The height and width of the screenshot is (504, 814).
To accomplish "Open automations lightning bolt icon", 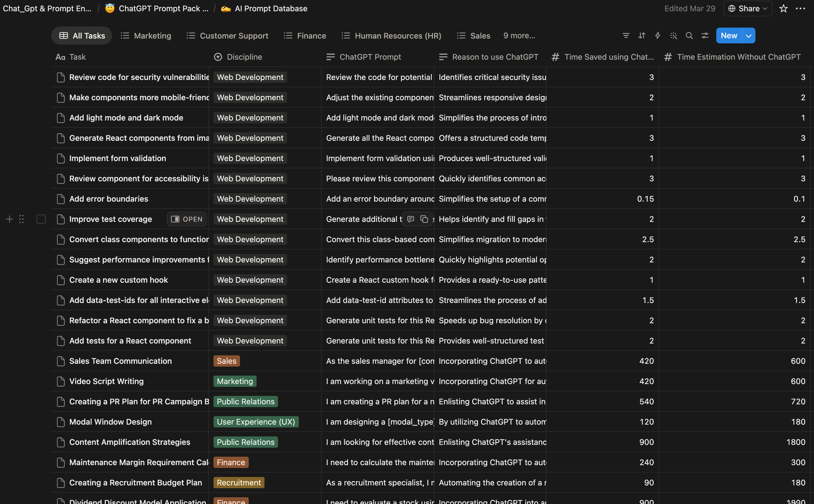I will 658,36.
